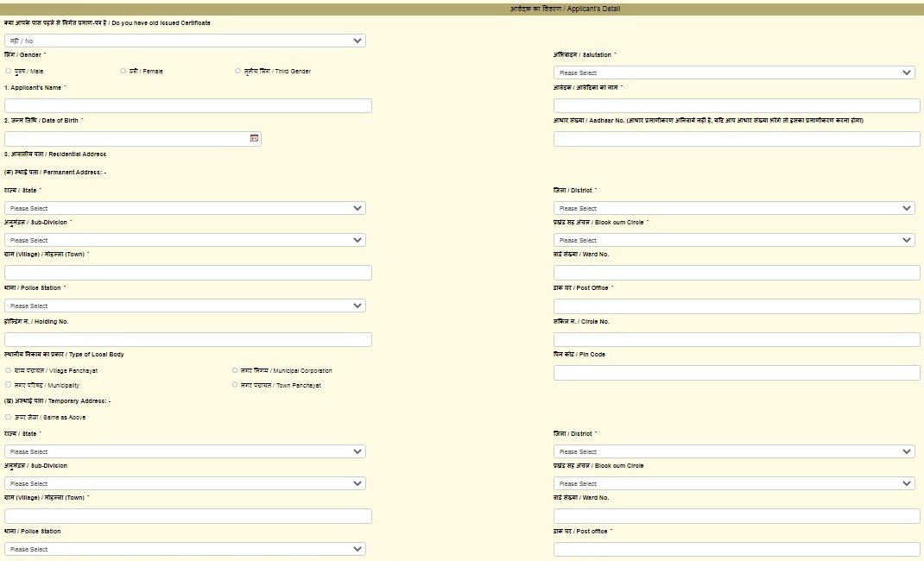Click the Date of Birth input box
The height and width of the screenshot is (561, 924).
point(133,138)
